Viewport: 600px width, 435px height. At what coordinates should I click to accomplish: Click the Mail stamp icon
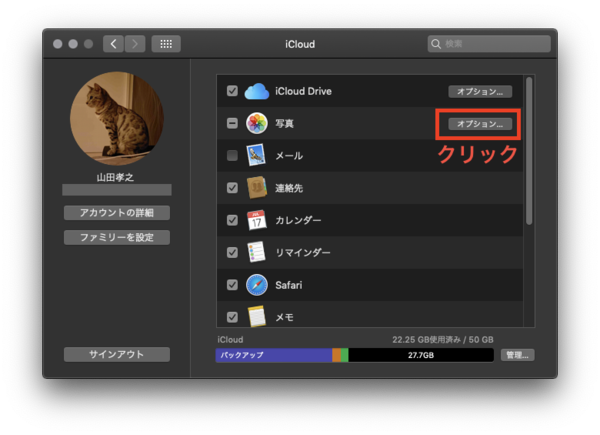(257, 156)
